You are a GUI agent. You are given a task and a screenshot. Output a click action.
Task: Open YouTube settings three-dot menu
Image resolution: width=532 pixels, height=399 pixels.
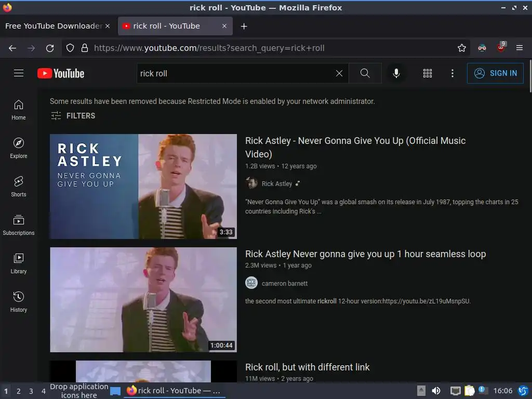pos(453,73)
